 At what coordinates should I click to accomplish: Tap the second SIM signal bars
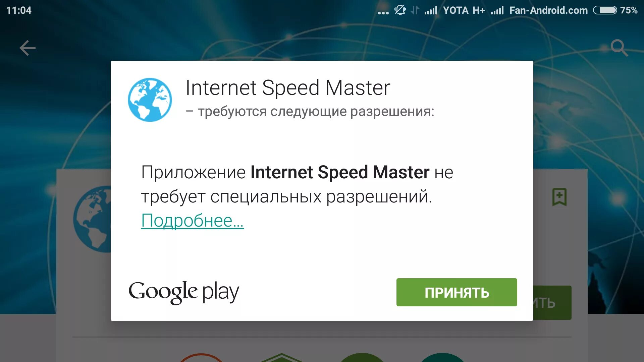497,10
